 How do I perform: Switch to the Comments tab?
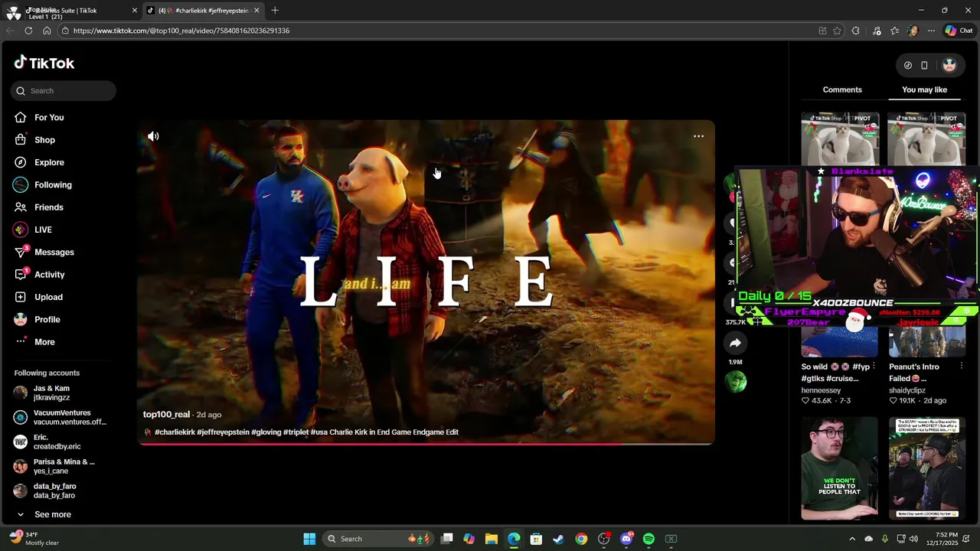coord(842,90)
